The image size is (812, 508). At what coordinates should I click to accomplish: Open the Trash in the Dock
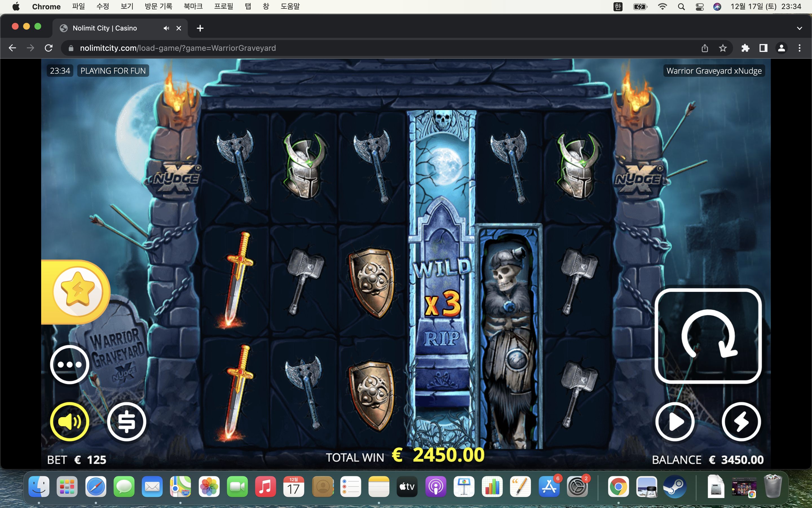[x=773, y=486]
